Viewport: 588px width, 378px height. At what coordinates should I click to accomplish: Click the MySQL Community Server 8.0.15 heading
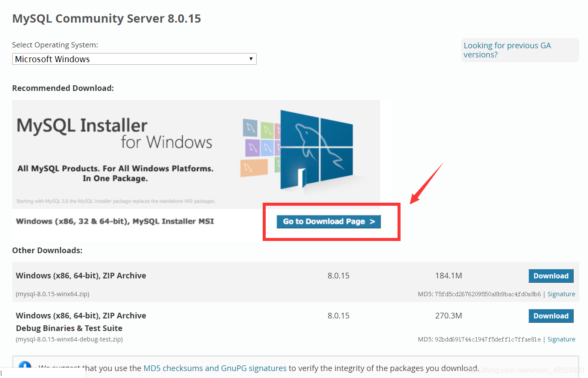(107, 19)
